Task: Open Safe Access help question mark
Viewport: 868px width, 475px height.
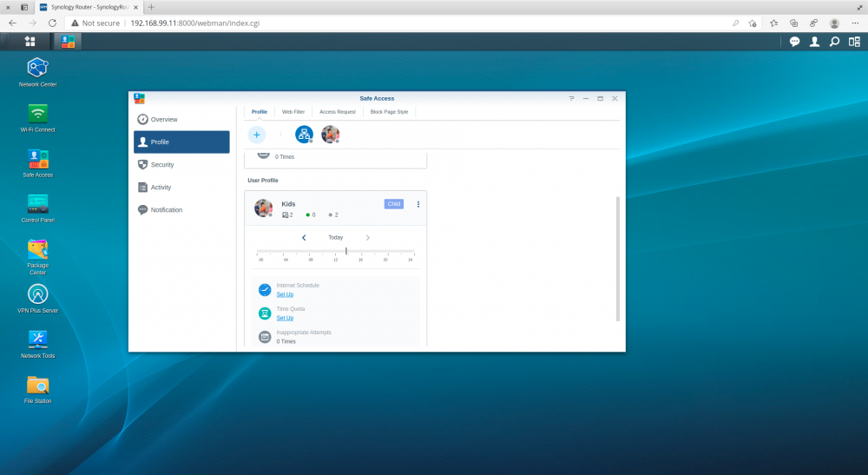Action: (x=571, y=98)
